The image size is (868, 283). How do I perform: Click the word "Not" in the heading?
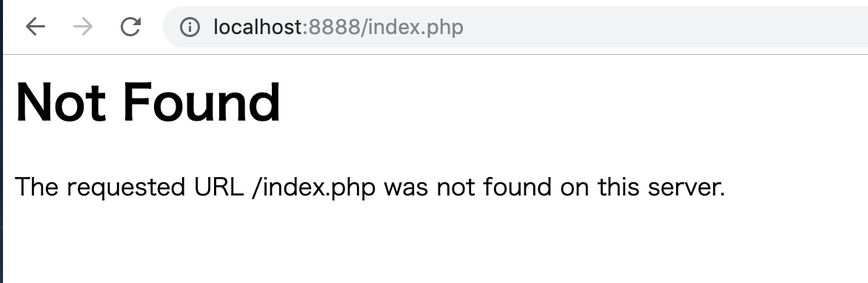click(60, 102)
